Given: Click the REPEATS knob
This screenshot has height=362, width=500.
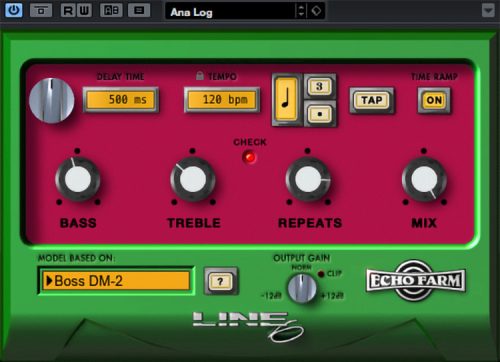Looking at the screenshot, I should point(308,179).
